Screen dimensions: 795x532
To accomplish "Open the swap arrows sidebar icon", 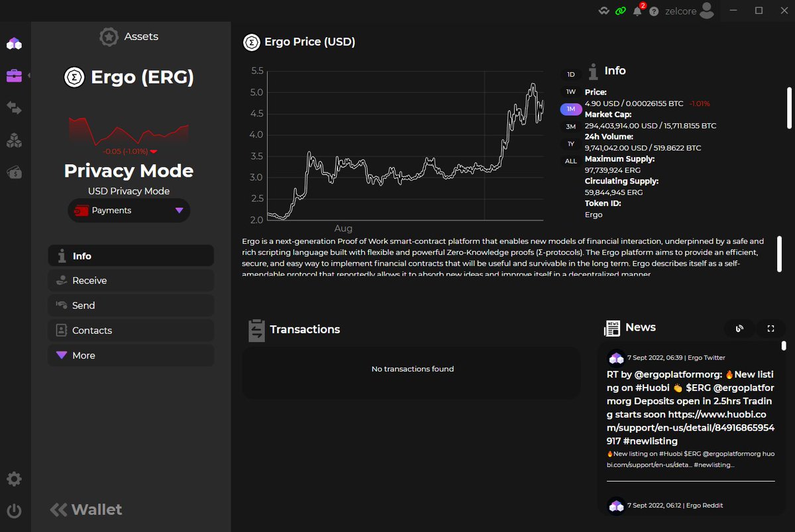I will tap(14, 107).
